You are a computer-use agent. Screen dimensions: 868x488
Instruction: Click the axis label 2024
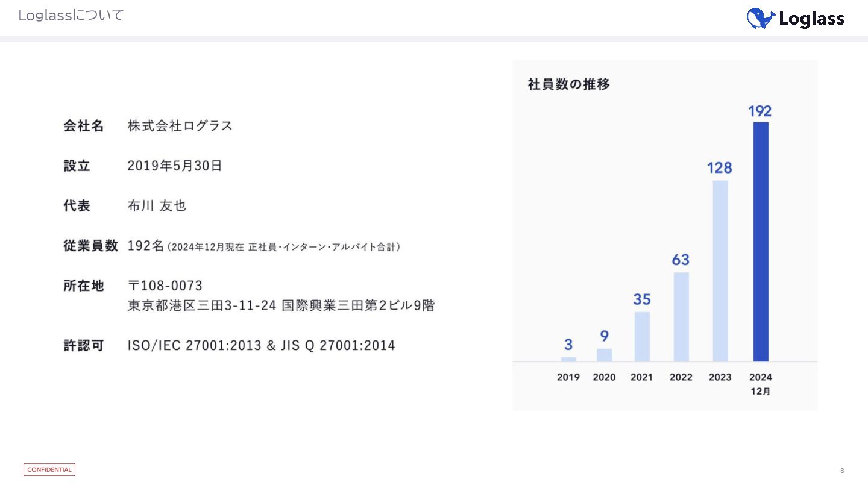tap(761, 377)
